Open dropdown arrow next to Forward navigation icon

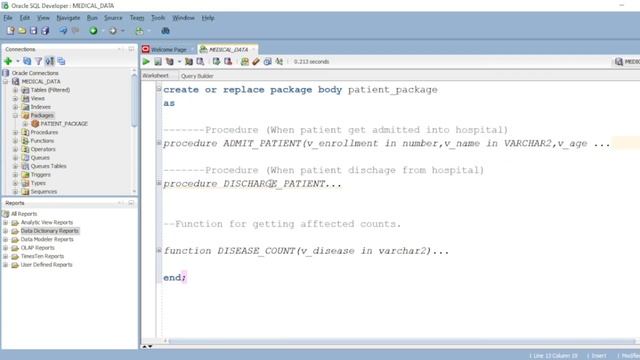[x=122, y=31]
